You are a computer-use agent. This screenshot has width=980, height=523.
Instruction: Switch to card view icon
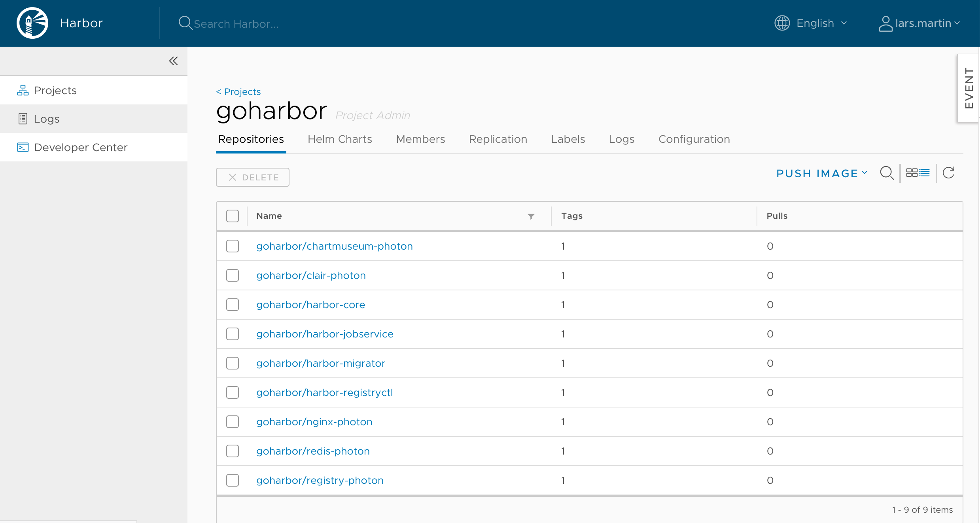pyautogui.click(x=912, y=173)
